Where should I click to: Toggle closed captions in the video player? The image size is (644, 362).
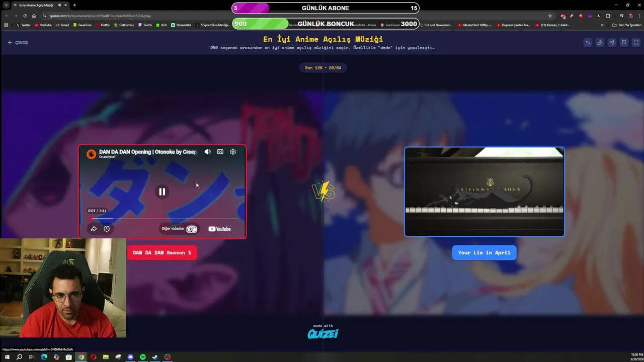[x=220, y=152]
